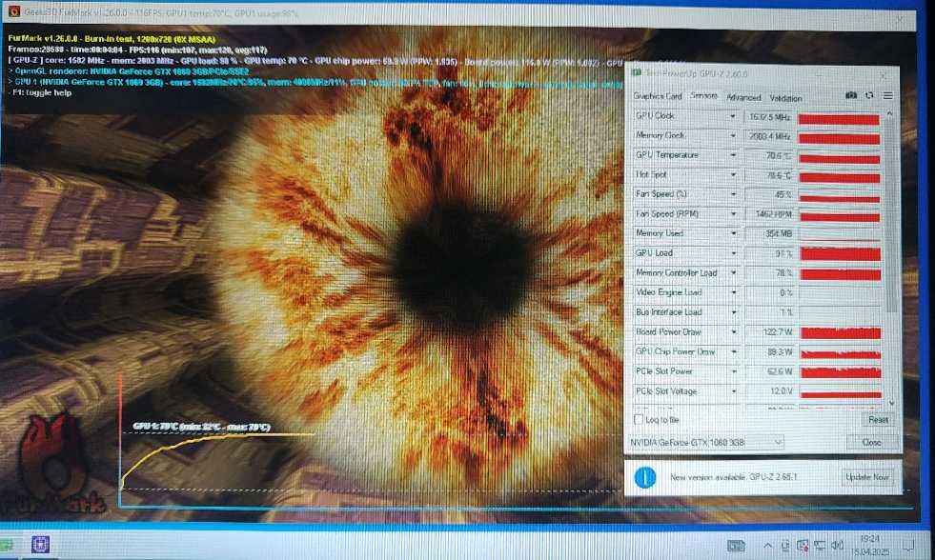Screen dimensions: 935x560
Task: Open the Fan Speed (RPM) sensor dropdown
Action: (x=733, y=214)
